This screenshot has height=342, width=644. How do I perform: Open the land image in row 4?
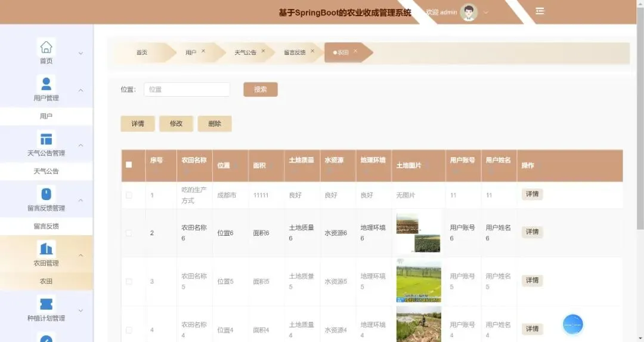point(419,325)
